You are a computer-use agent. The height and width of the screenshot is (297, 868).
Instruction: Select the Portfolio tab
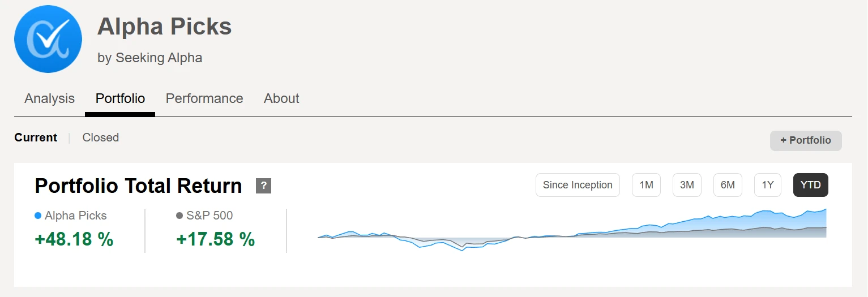[x=120, y=98]
